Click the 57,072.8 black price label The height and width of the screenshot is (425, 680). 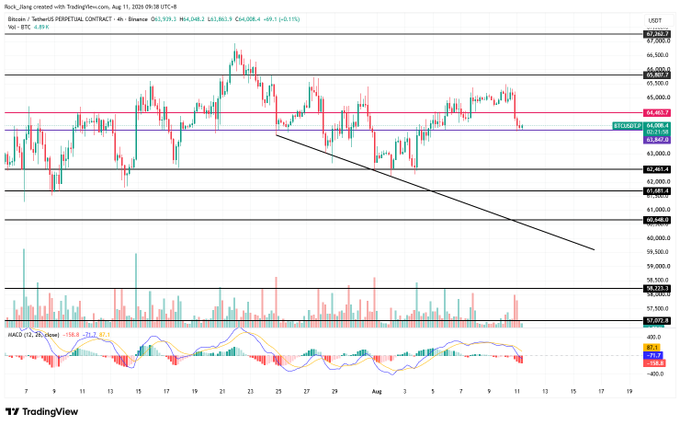tap(657, 321)
